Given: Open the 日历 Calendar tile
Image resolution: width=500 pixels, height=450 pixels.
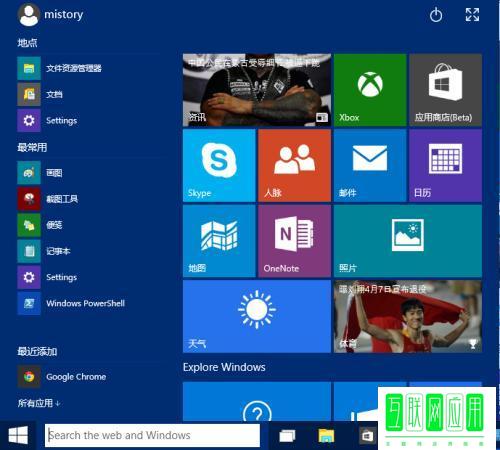Looking at the screenshot, I should [x=445, y=166].
